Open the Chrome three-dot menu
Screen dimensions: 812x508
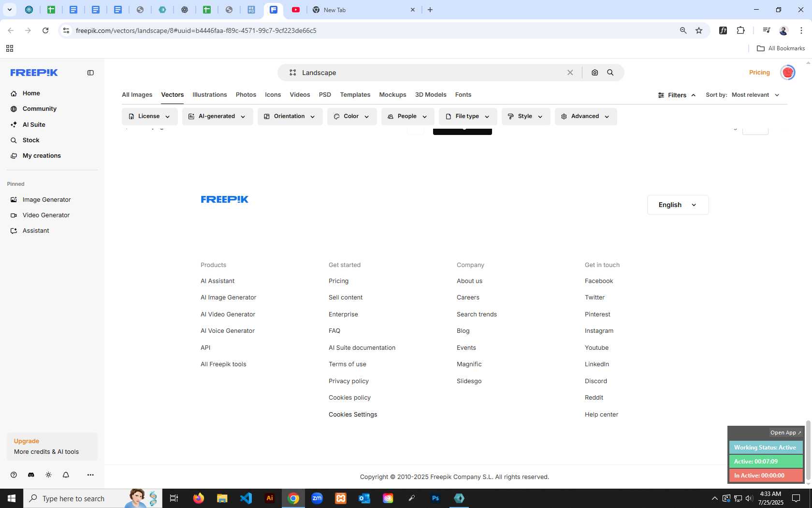(x=801, y=30)
